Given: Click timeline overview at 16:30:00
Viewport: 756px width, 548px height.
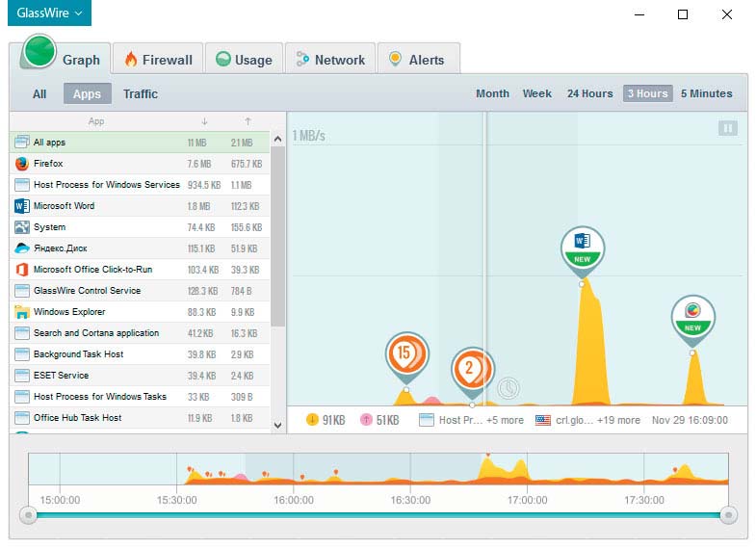Looking at the screenshot, I should coord(410,468).
